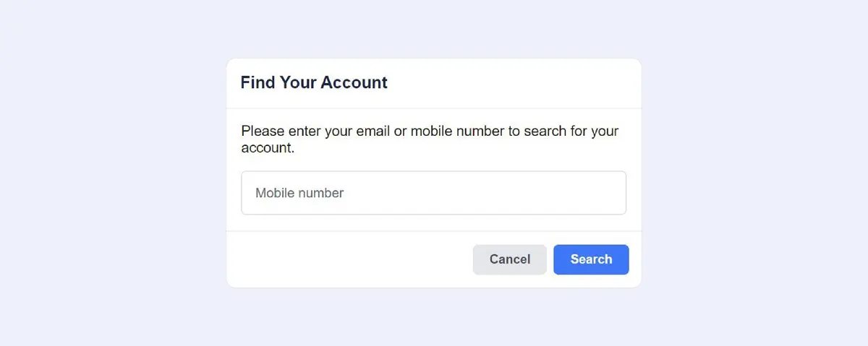Click the instruction text about email or mobile

430,140
